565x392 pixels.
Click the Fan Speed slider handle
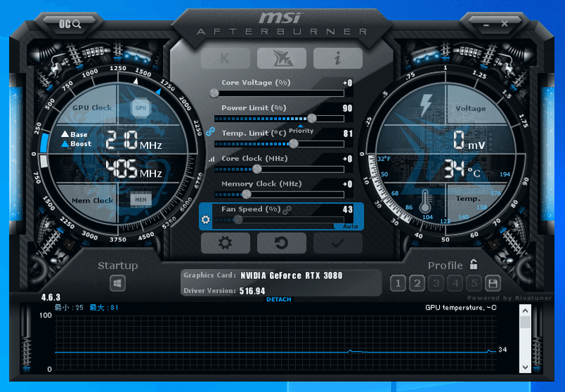[x=238, y=220]
